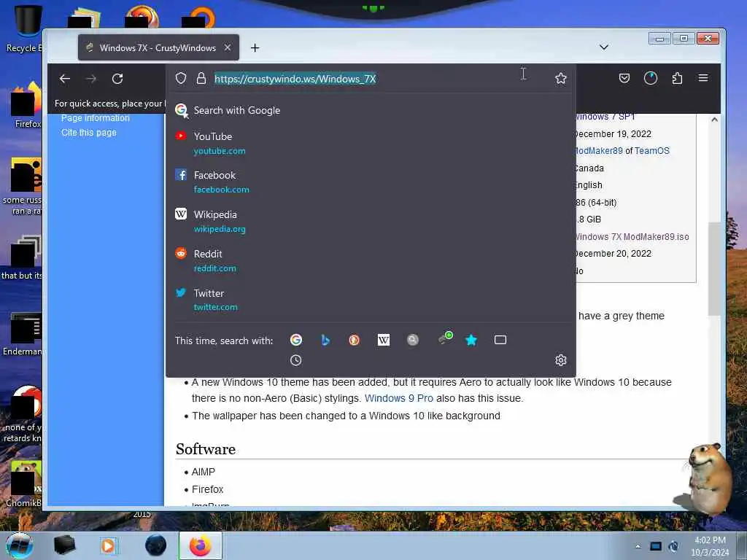
Task: Select the December 20, 2022 date text
Action: pos(613,254)
